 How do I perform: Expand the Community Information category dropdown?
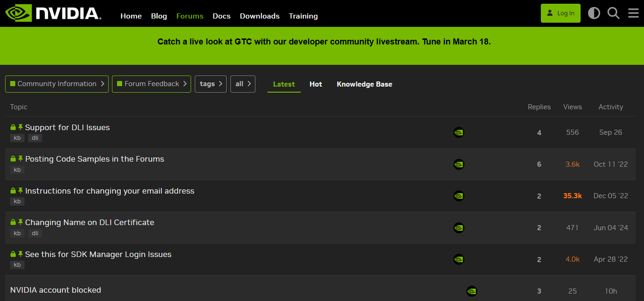tap(57, 84)
